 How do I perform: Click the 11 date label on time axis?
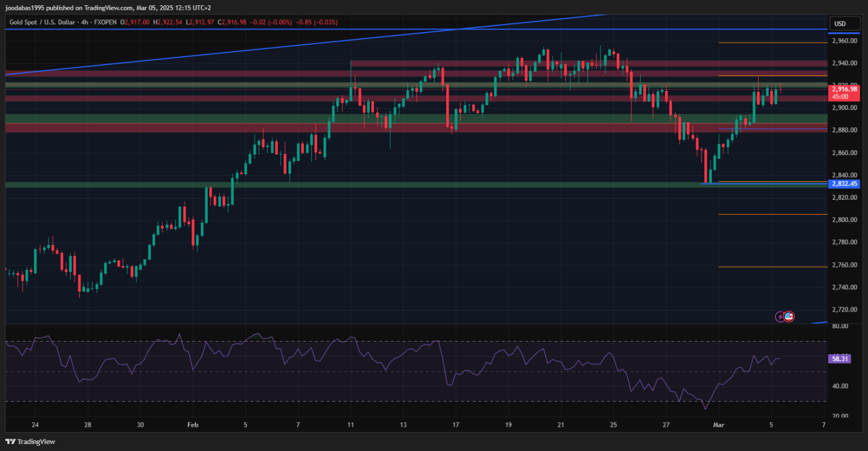click(x=350, y=425)
